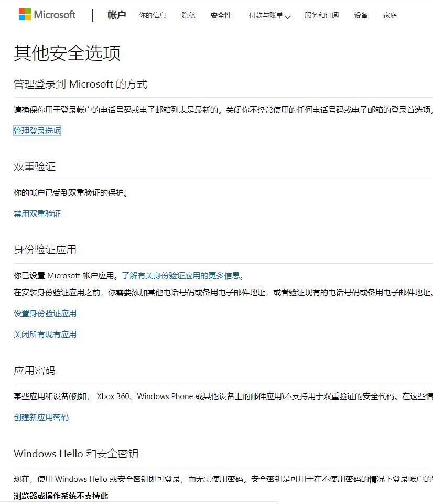Click bold text 浏览器或操作系统不支持此
Screen dimensions: 433x504
[x=61, y=496]
